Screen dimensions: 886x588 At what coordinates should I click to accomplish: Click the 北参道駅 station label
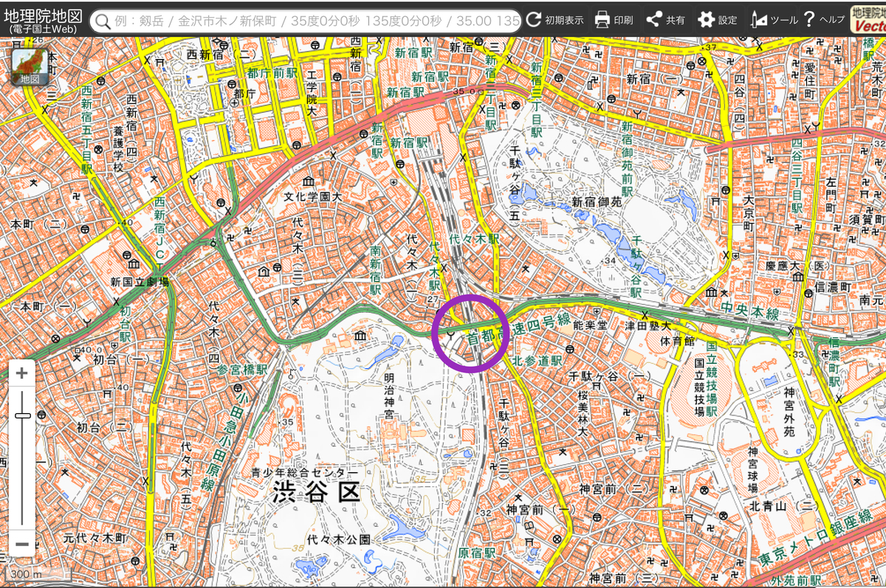point(538,361)
